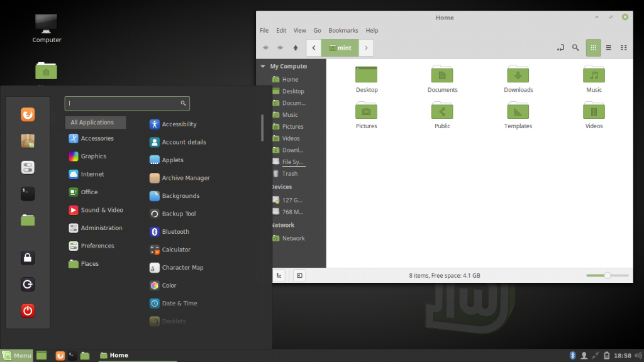Switch Nemo to list view
The width and height of the screenshot is (644, 362).
[x=608, y=47]
